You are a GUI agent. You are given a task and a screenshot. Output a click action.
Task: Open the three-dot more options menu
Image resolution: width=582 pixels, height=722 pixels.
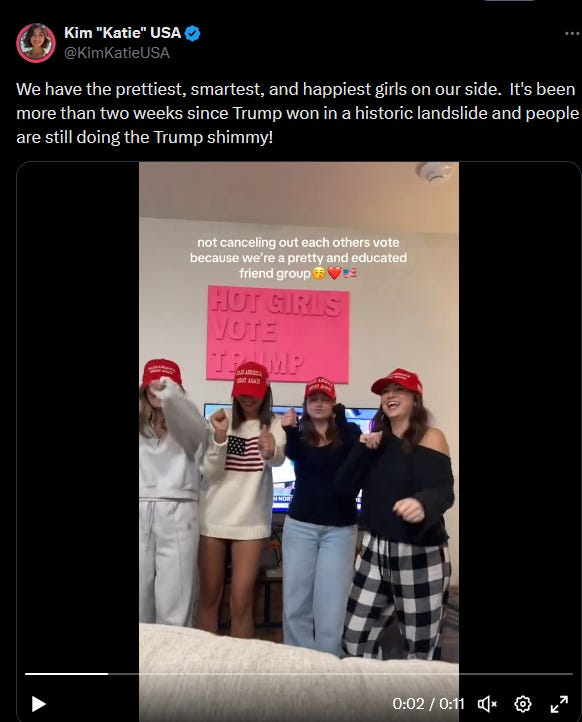coord(572,34)
